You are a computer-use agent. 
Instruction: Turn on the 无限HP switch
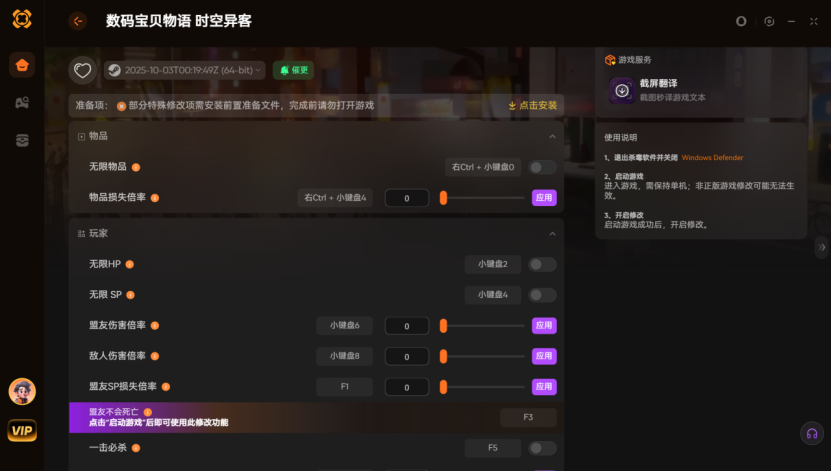pyautogui.click(x=542, y=264)
